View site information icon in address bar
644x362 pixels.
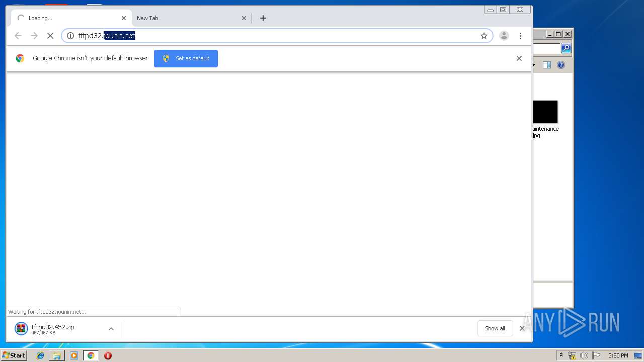pyautogui.click(x=70, y=36)
